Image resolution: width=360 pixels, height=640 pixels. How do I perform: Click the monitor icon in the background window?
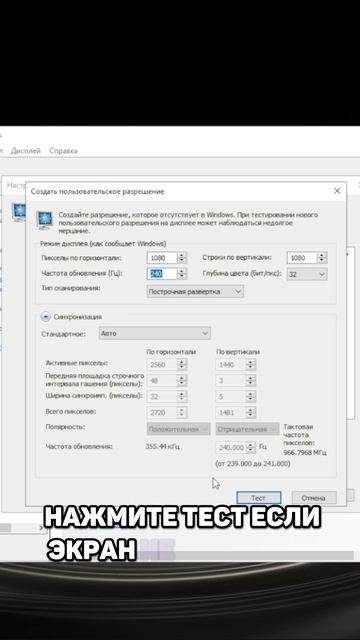tap(18, 212)
